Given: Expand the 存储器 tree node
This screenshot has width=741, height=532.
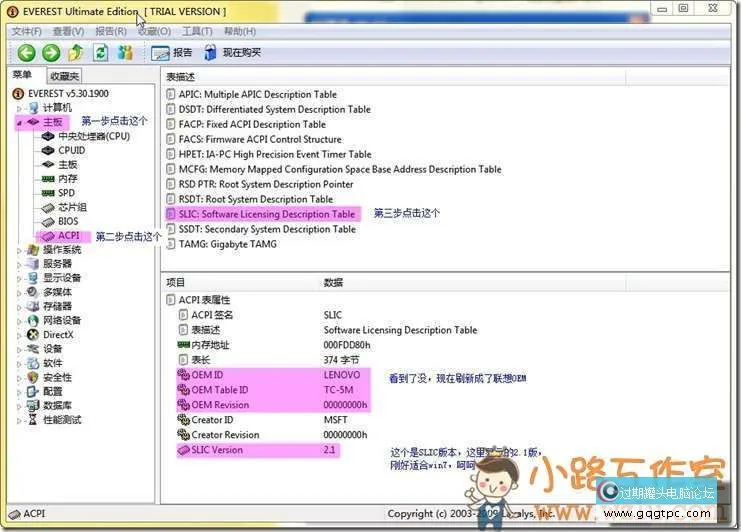Looking at the screenshot, I should [x=19, y=307].
